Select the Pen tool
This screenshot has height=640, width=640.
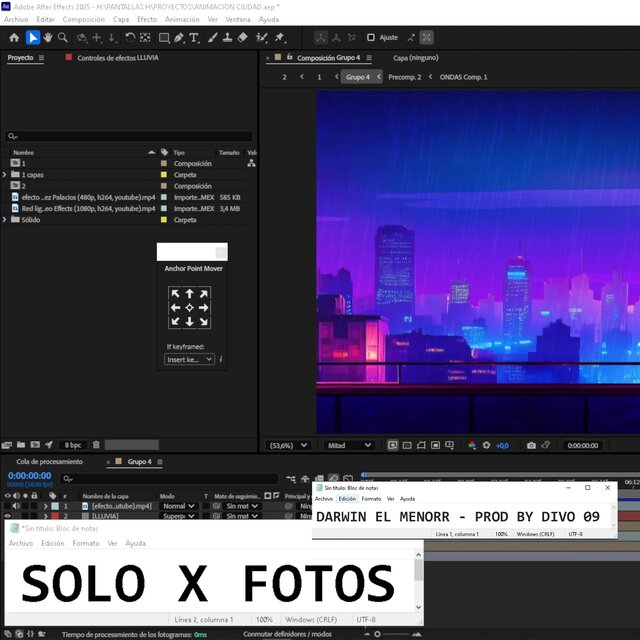click(178, 38)
